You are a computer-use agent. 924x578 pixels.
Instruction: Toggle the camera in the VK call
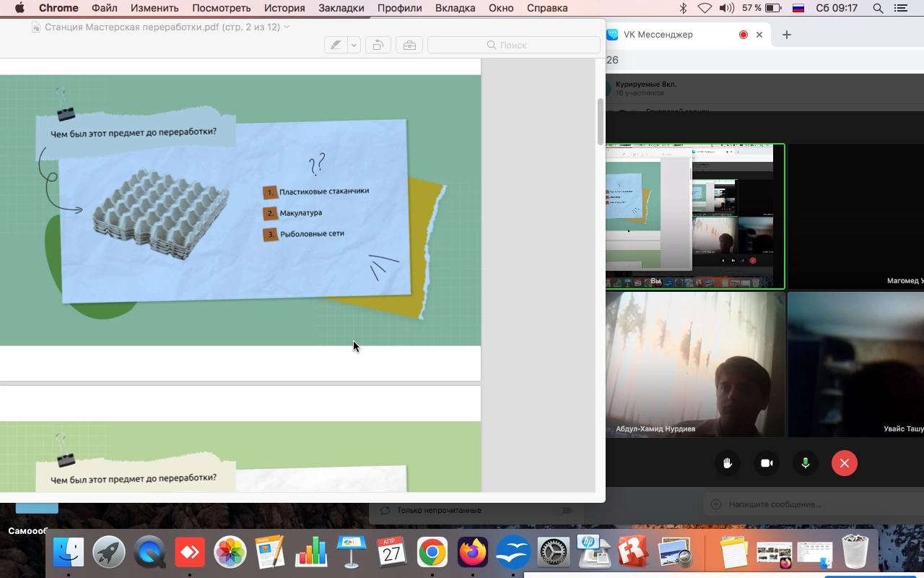coord(767,463)
